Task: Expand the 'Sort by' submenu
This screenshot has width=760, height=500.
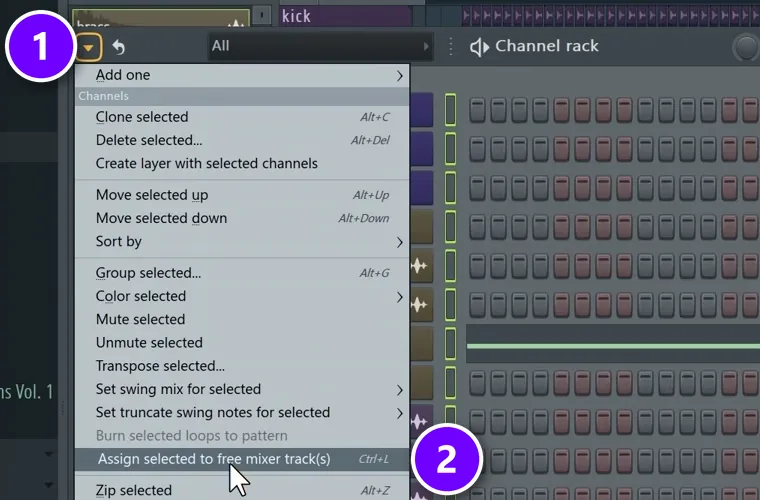Action: (242, 241)
